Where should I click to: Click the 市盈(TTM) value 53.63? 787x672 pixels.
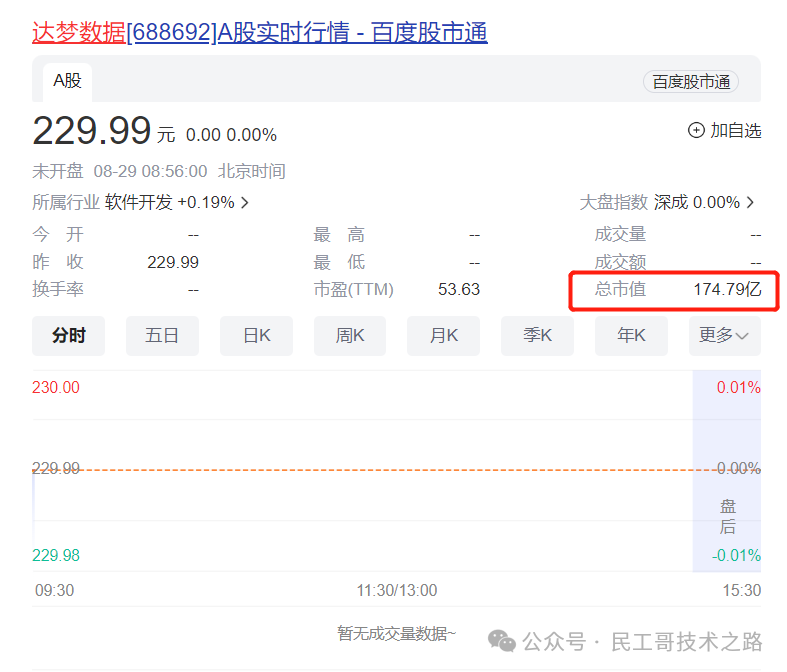coord(459,290)
